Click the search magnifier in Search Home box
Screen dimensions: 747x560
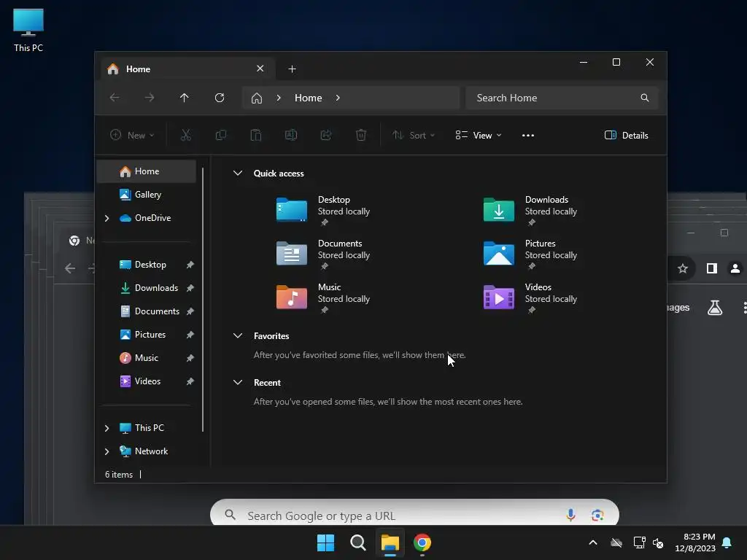click(x=645, y=98)
